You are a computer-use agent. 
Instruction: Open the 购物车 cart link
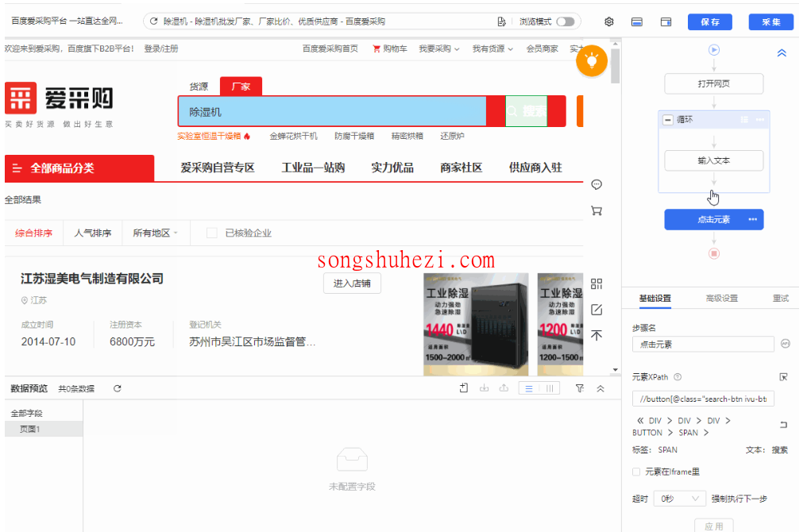(x=390, y=48)
